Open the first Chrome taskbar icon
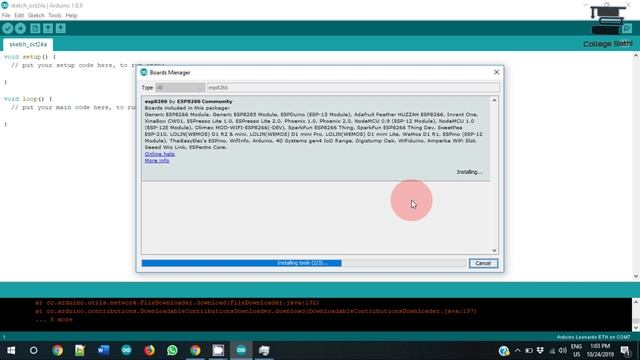 (57, 350)
